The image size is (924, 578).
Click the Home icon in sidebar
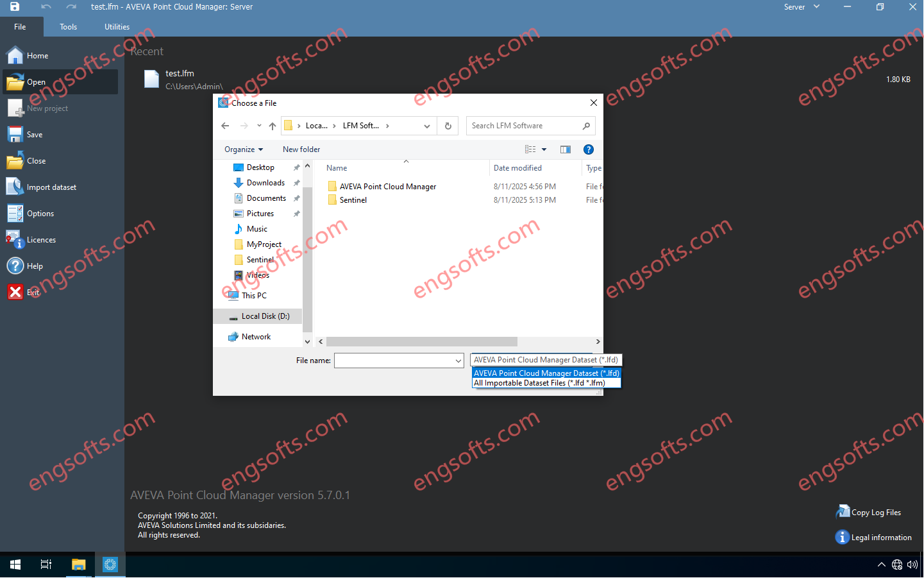click(15, 55)
